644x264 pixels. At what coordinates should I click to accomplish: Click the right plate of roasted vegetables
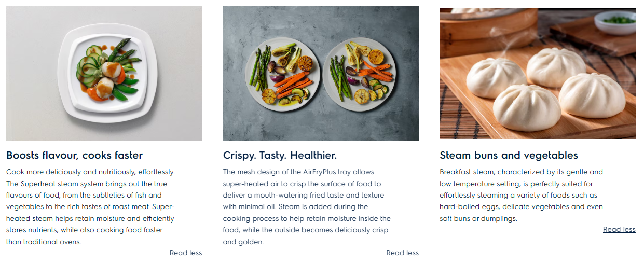359,74
